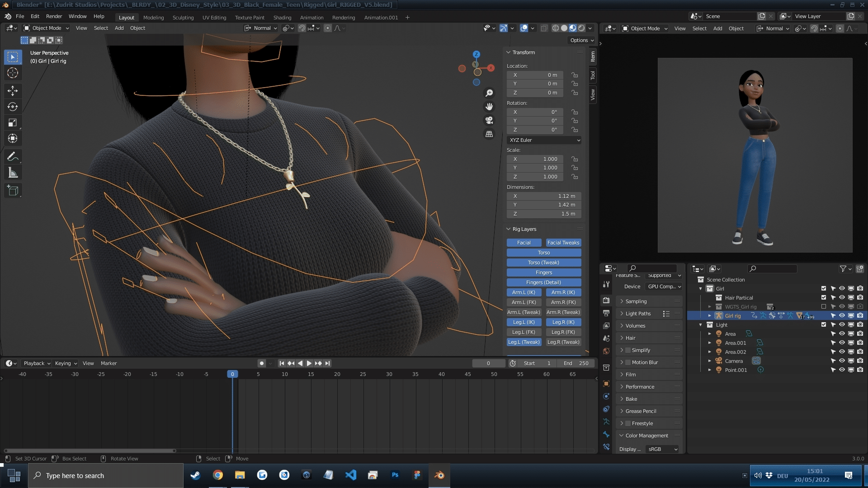Expand the Sampling render panel
Viewport: 868px width, 488px height.
pyautogui.click(x=636, y=301)
